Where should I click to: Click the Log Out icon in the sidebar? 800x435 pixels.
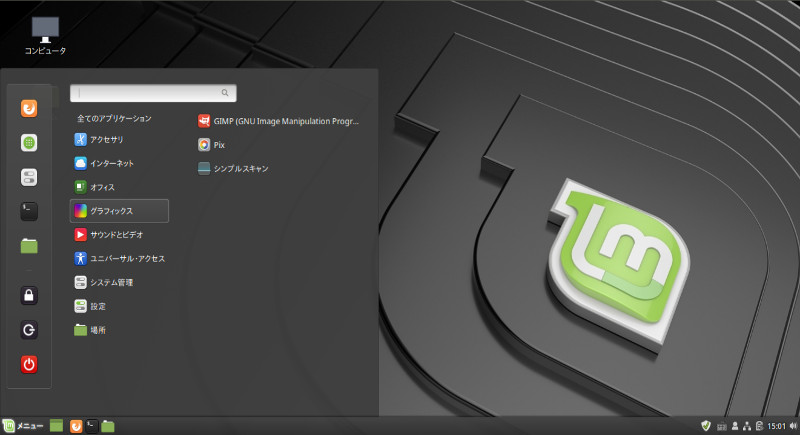click(x=29, y=330)
